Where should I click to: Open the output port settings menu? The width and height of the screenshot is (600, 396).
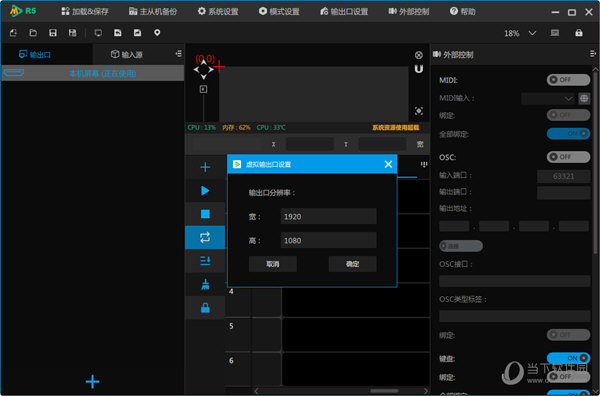pos(344,11)
